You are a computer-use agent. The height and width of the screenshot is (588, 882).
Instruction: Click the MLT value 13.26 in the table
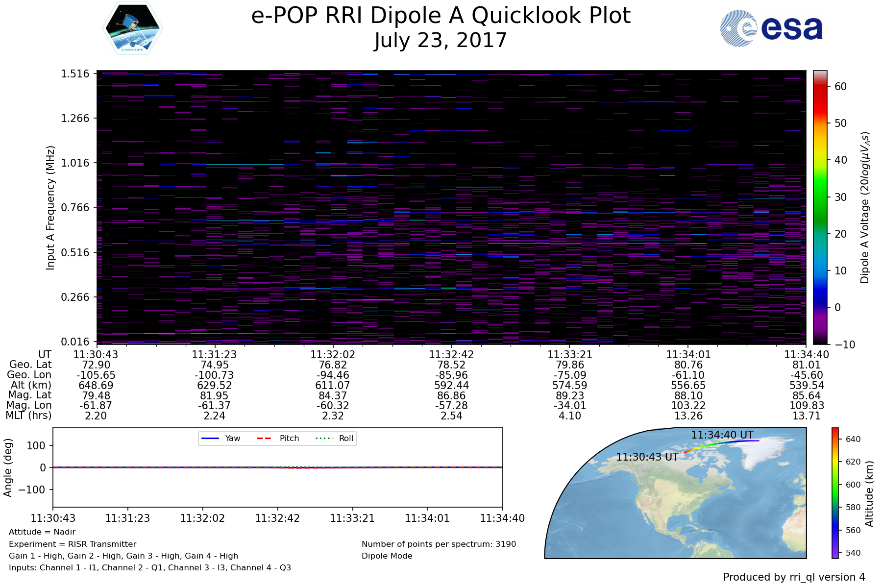pos(688,416)
